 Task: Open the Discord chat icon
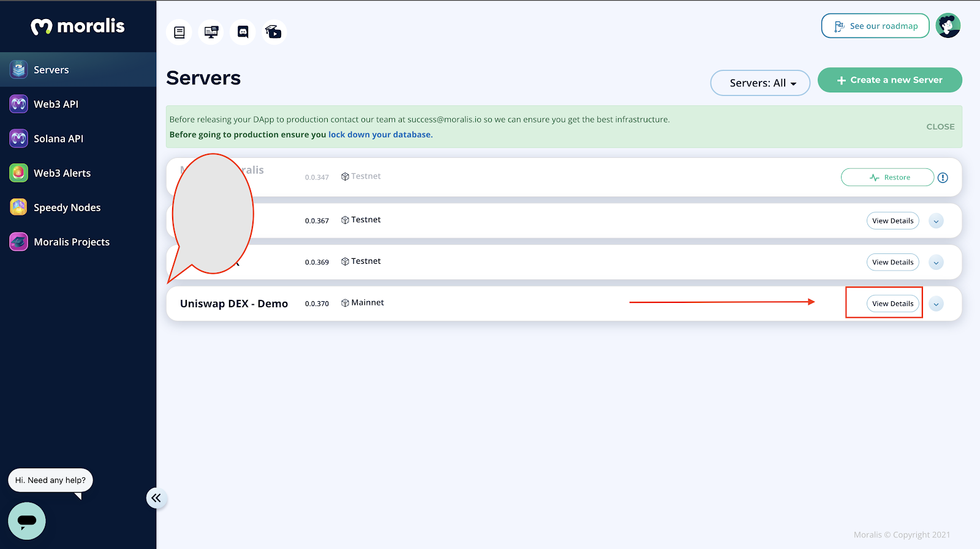click(243, 32)
